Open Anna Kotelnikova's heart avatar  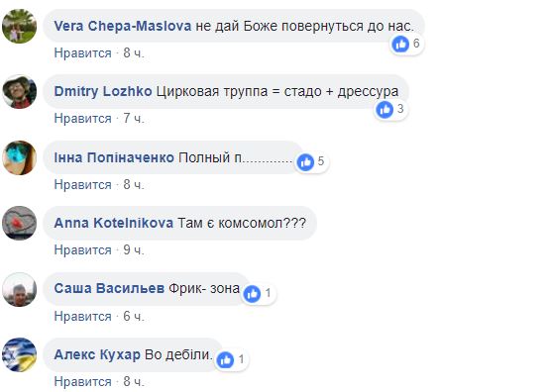pyautogui.click(x=19, y=223)
